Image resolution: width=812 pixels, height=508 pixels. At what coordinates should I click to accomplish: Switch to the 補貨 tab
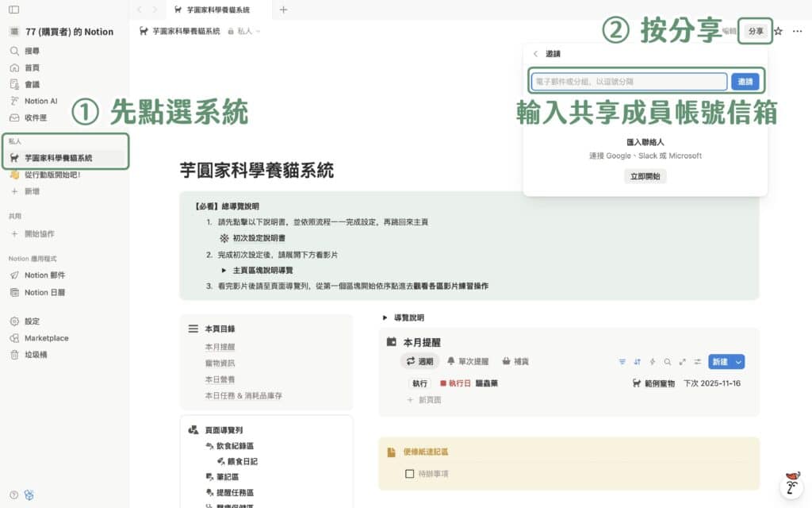[515, 361]
